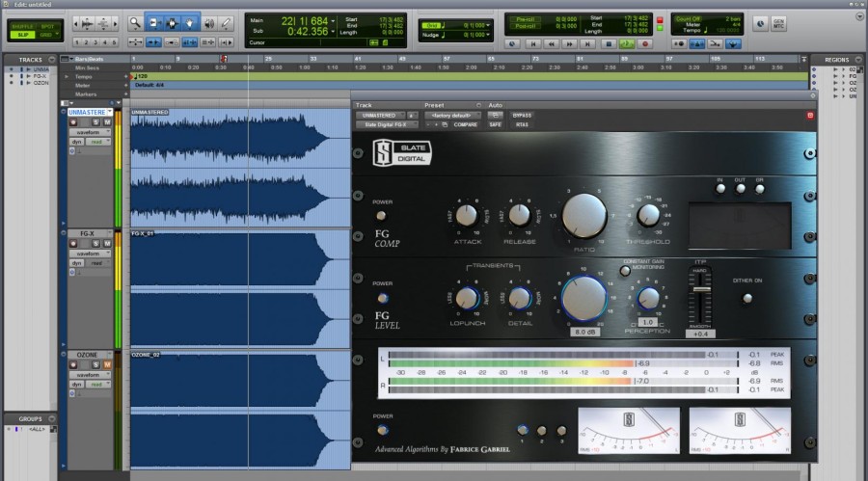Open the GROUPS list menu

click(51, 419)
